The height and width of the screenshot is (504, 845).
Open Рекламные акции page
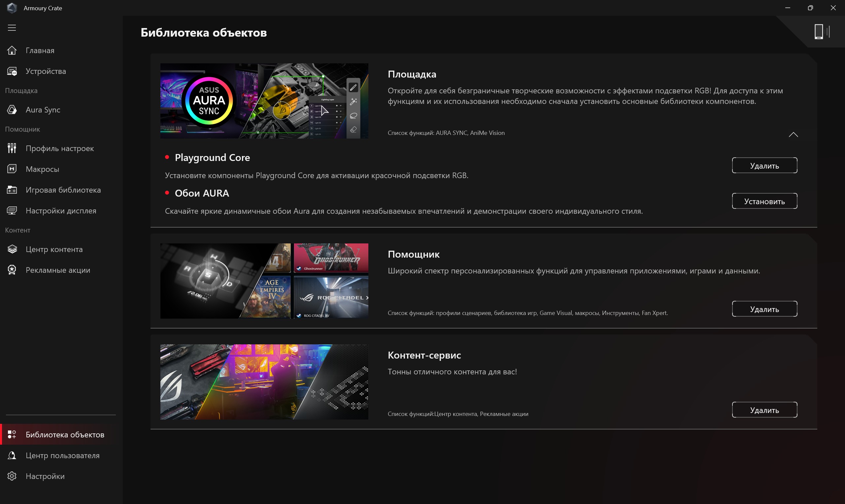(61, 270)
